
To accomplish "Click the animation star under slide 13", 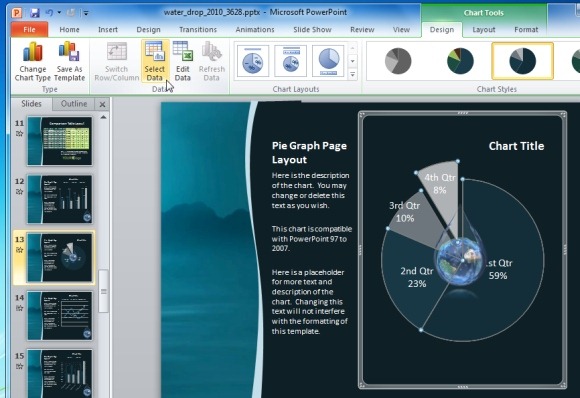I will pos(20,250).
